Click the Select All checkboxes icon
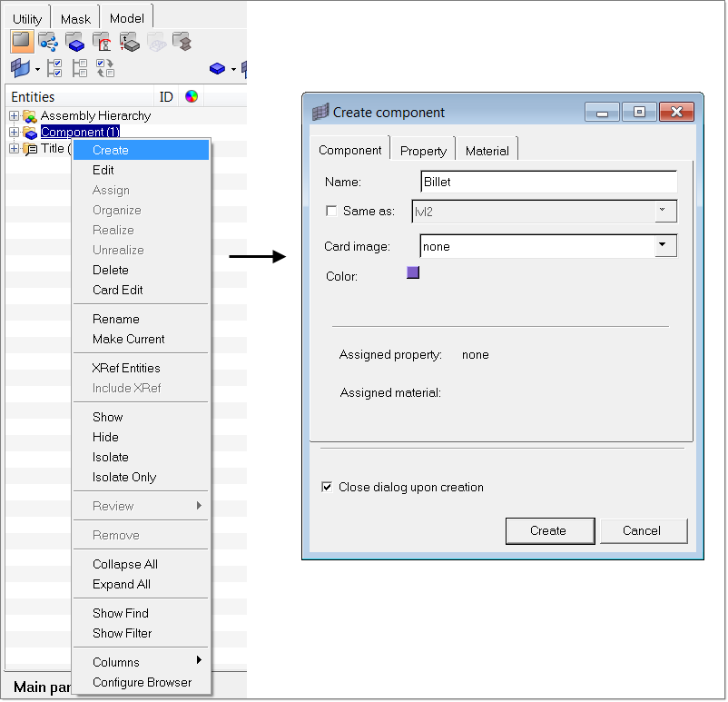The height and width of the screenshot is (702, 728). [x=54, y=68]
